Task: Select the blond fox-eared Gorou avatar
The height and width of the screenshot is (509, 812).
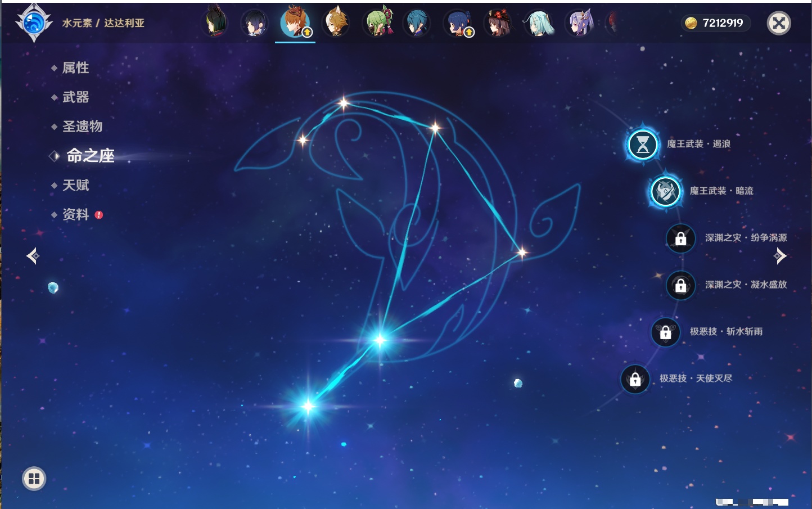Action: (x=336, y=23)
